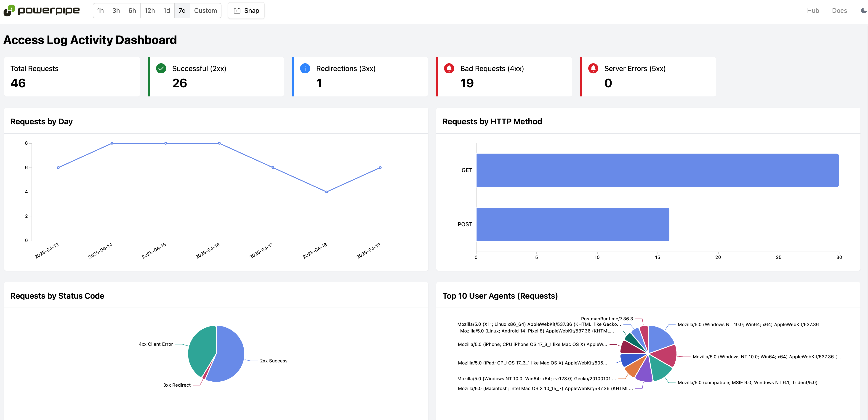The height and width of the screenshot is (420, 868).
Task: Take a snapshot with Snap button
Action: [246, 11]
